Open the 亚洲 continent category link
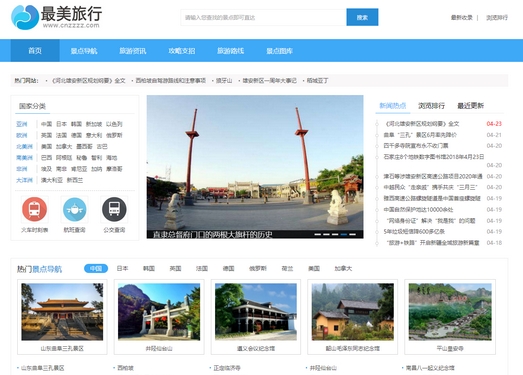This screenshot has height=375, width=523. [x=22, y=124]
